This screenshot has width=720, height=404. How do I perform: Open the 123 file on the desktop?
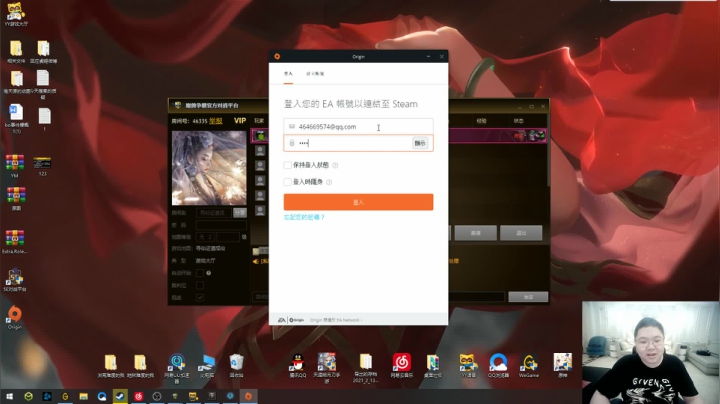42,166
